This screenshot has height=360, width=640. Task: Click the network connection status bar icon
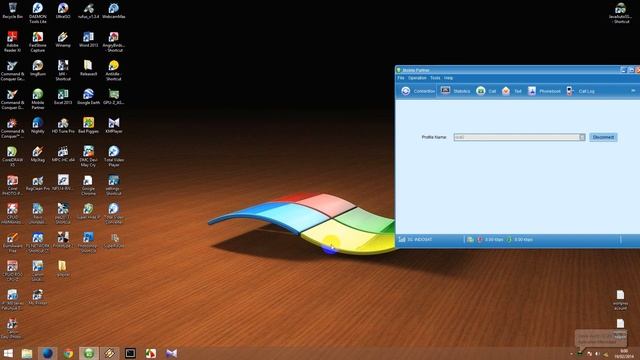point(470,240)
